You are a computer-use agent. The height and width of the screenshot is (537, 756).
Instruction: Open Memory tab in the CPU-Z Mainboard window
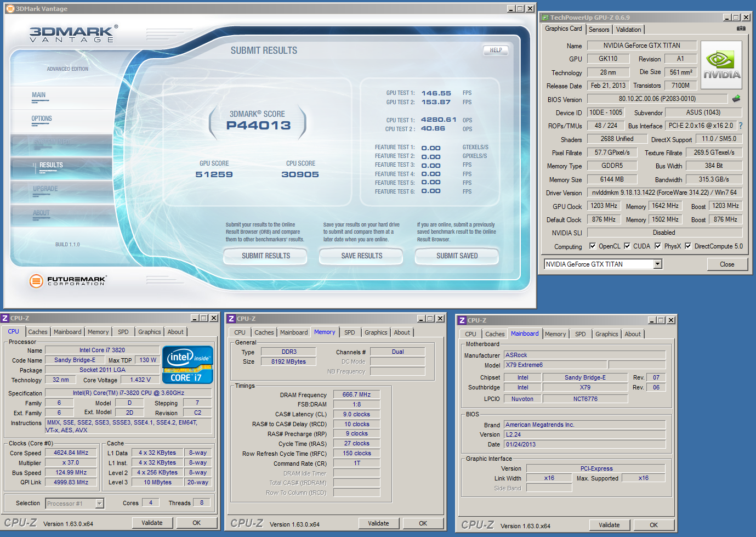(x=555, y=334)
